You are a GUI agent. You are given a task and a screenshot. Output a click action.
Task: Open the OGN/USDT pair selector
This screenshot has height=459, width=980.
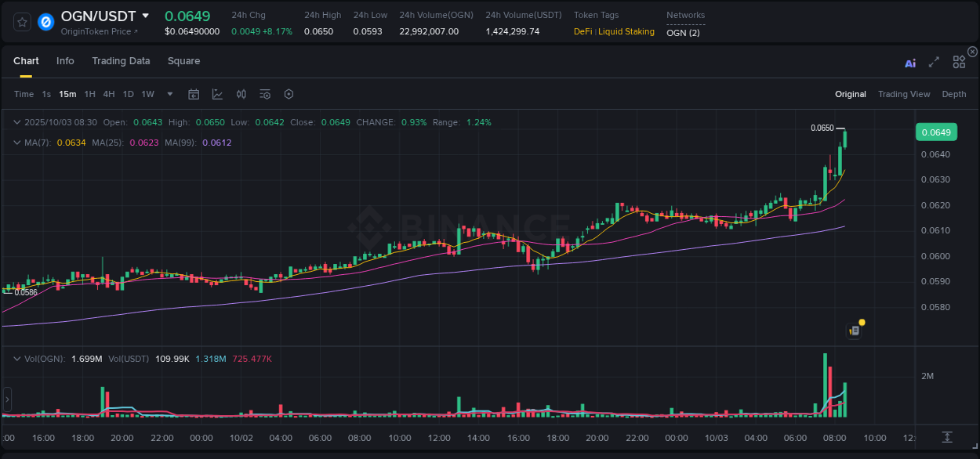tap(146, 16)
